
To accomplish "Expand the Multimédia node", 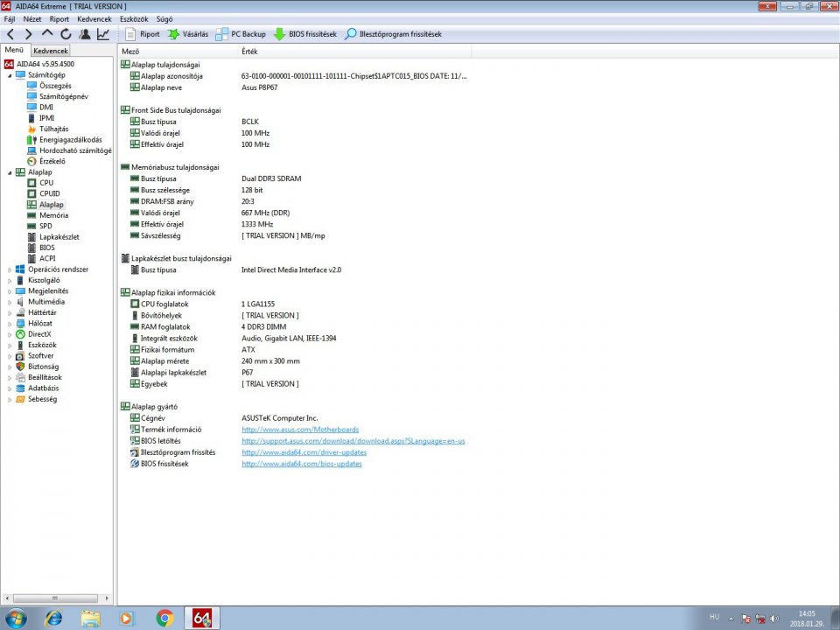I will 10,302.
